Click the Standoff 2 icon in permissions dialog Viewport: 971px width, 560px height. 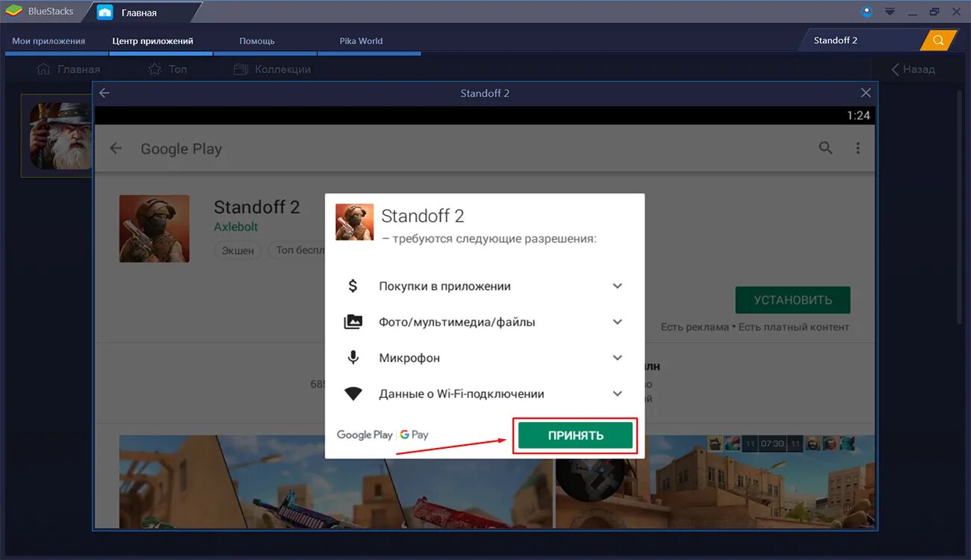click(354, 222)
